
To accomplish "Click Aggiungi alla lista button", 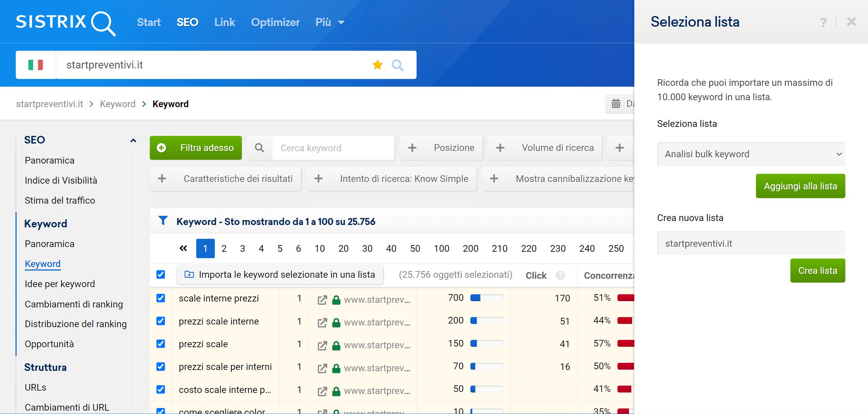I will [x=800, y=186].
